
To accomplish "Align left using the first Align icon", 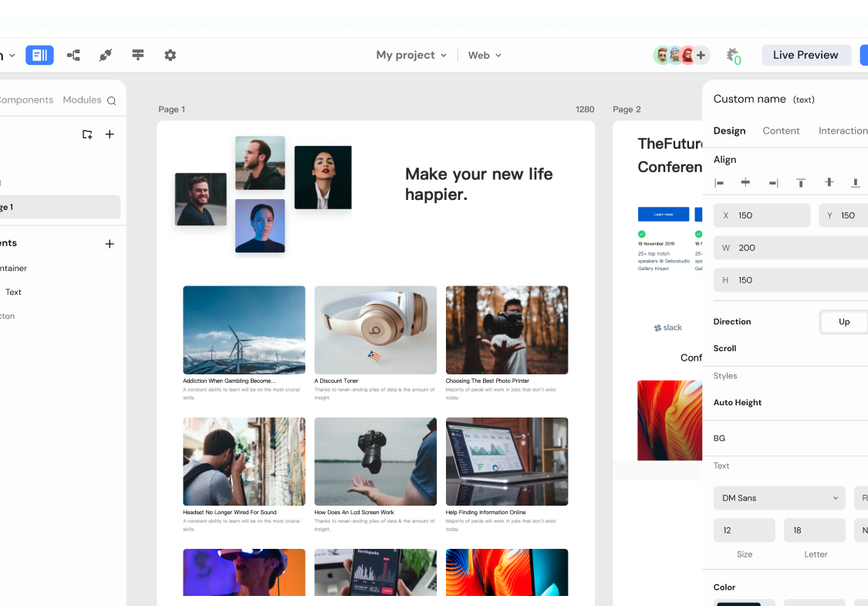I will pos(720,183).
